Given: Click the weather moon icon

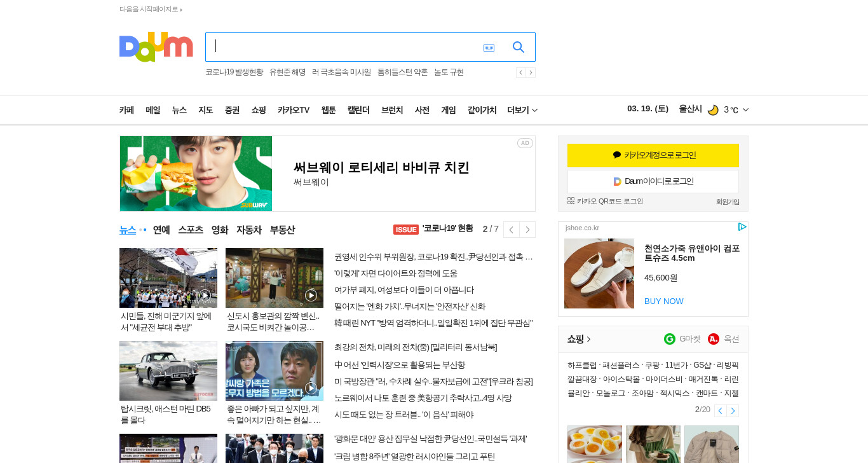Looking at the screenshot, I should [713, 110].
